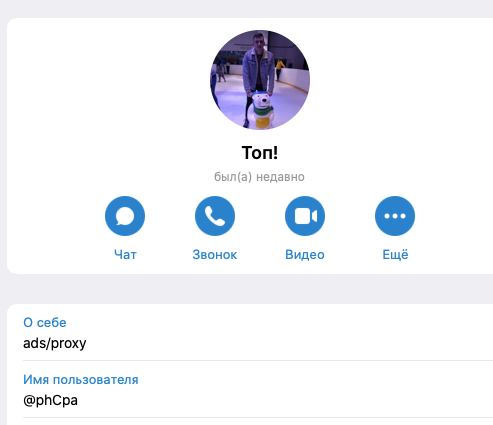Open the @phCpa username link

coord(50,400)
